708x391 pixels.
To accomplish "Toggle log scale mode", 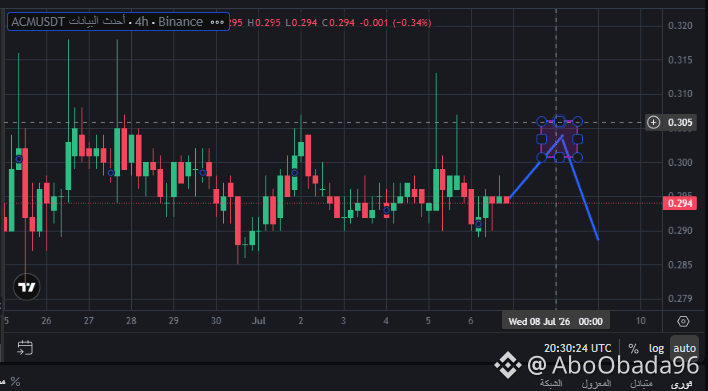I will [657, 349].
